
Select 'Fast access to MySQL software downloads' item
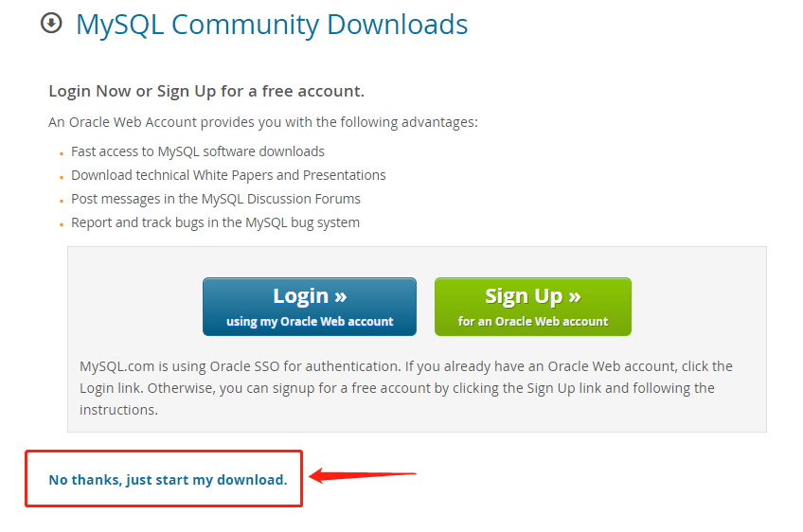[x=198, y=151]
